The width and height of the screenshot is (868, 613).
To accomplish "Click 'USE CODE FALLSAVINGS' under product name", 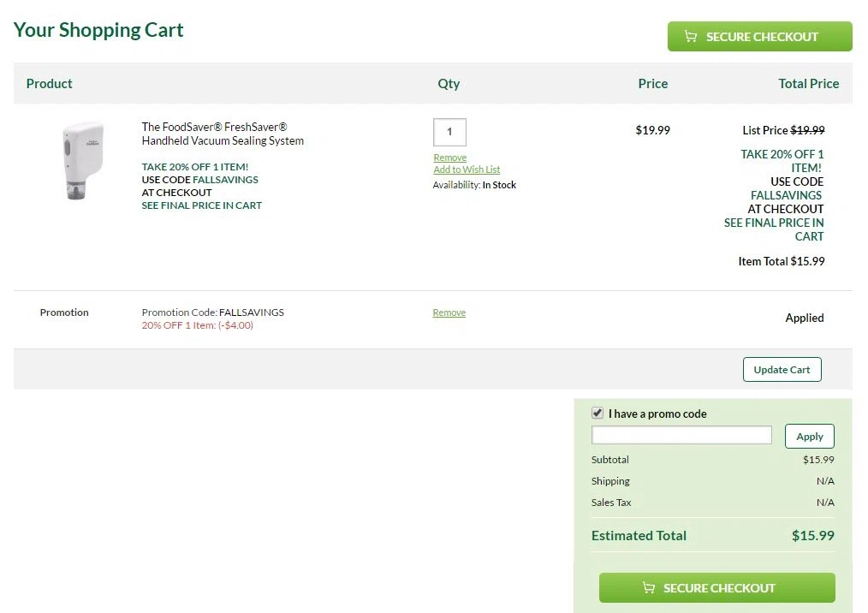I will (x=199, y=180).
